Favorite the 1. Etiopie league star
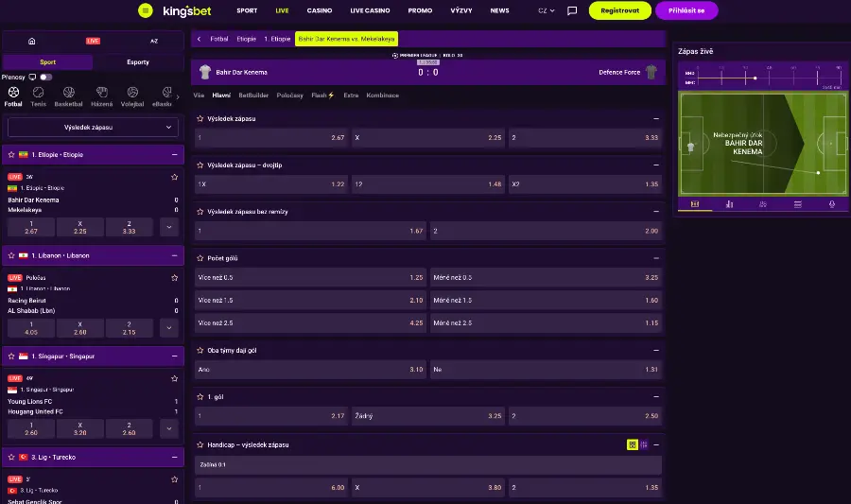 point(11,155)
